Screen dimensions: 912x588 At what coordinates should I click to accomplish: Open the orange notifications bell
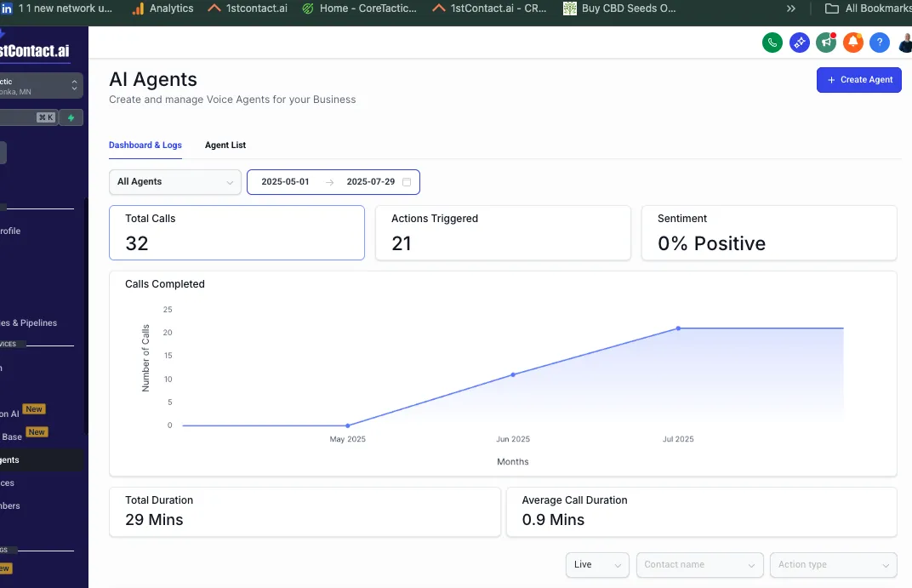[853, 43]
